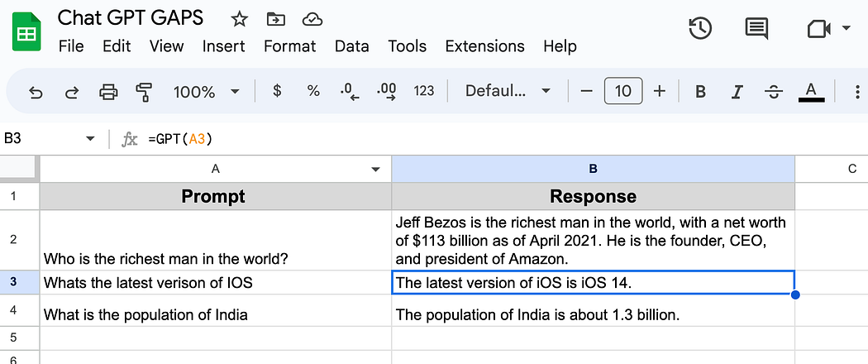Open the name box dropdown arrow
Viewport: 868px width, 364px height.
(x=91, y=138)
